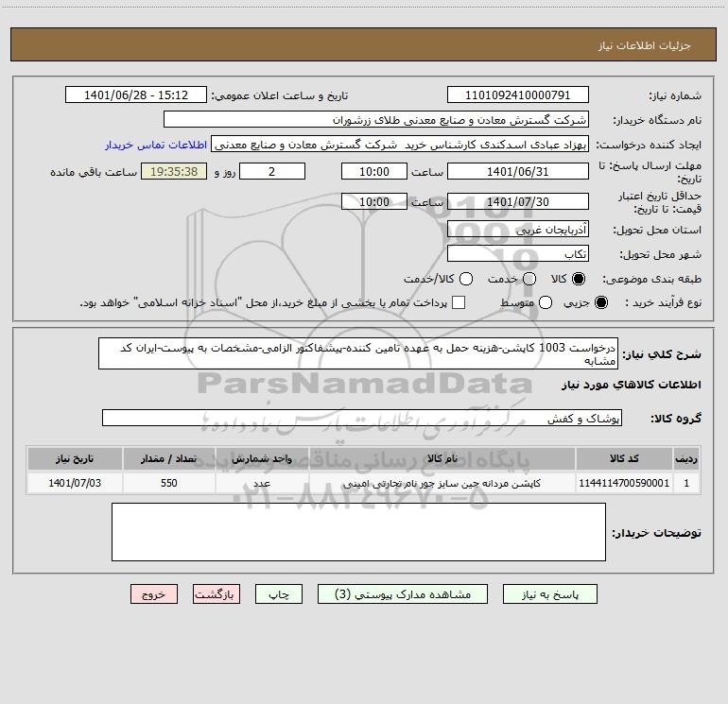Click the general description text box

358,353
